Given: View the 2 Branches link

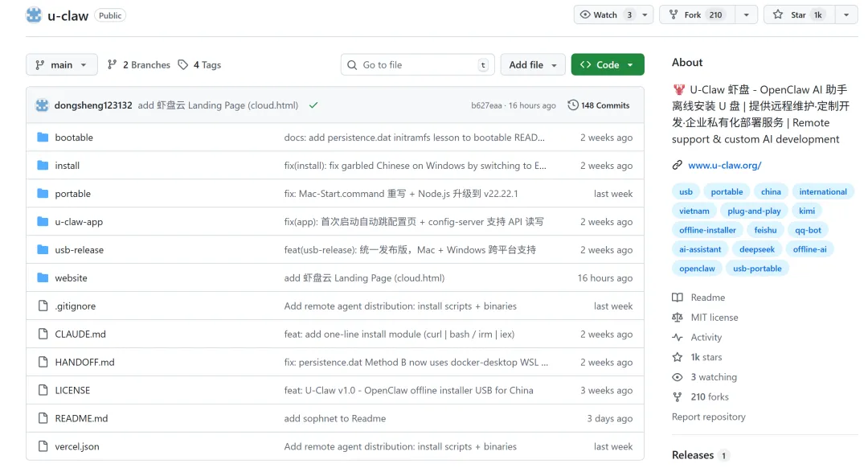Looking at the screenshot, I should (x=139, y=65).
